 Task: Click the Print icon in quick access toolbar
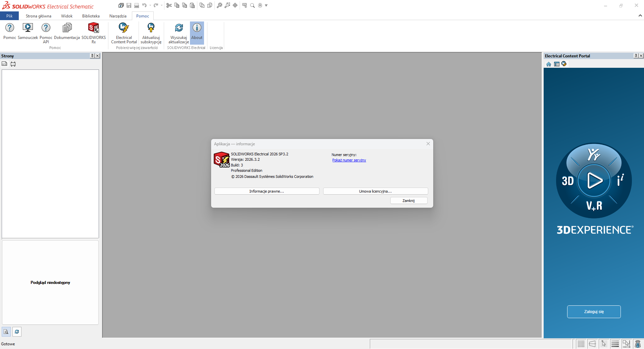click(137, 5)
